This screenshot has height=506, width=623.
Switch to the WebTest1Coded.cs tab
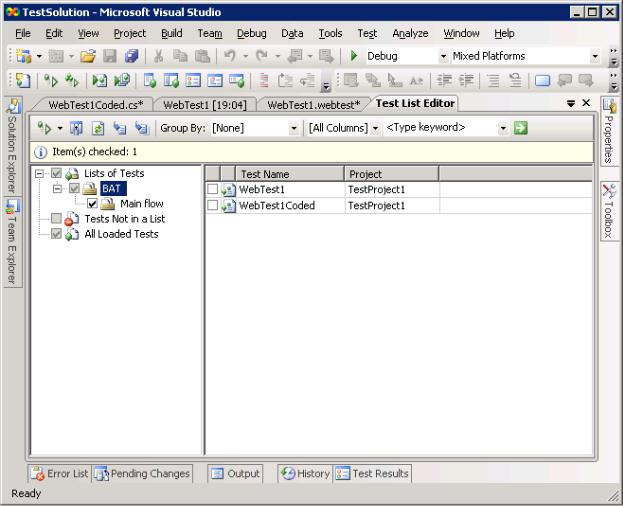click(x=96, y=104)
